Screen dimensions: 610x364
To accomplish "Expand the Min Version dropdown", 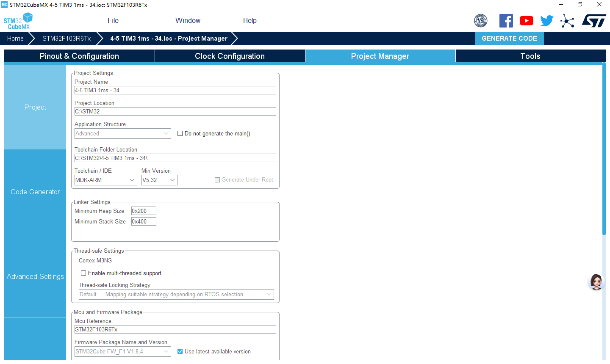I will point(159,180).
